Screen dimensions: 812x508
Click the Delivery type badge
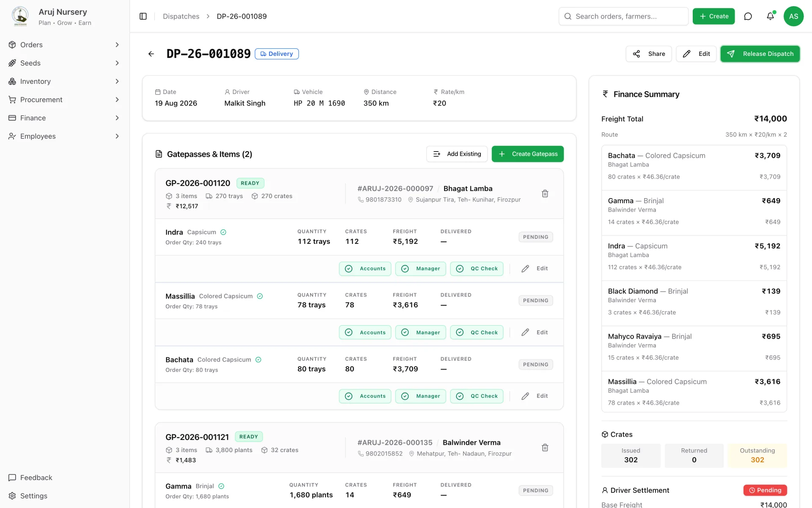(x=277, y=54)
